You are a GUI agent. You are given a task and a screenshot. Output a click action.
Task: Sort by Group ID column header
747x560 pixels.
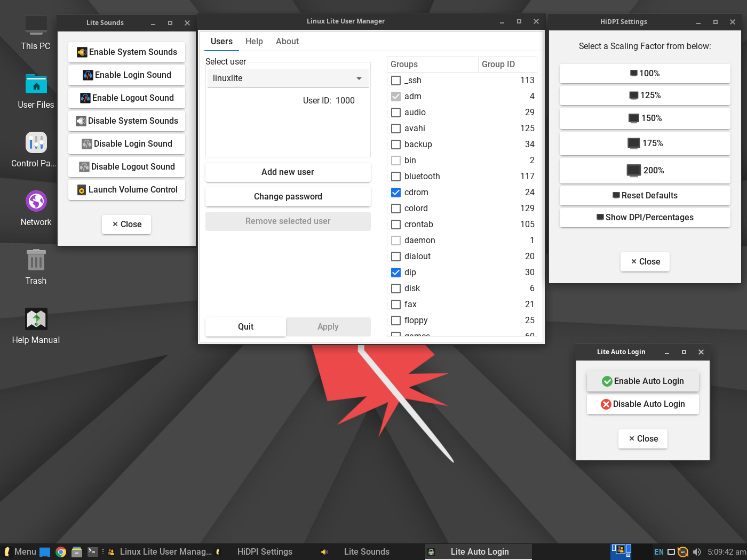[x=507, y=65]
